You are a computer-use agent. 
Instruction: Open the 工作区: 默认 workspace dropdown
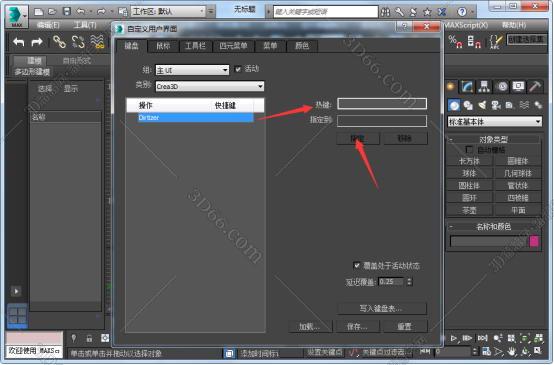pyautogui.click(x=168, y=12)
